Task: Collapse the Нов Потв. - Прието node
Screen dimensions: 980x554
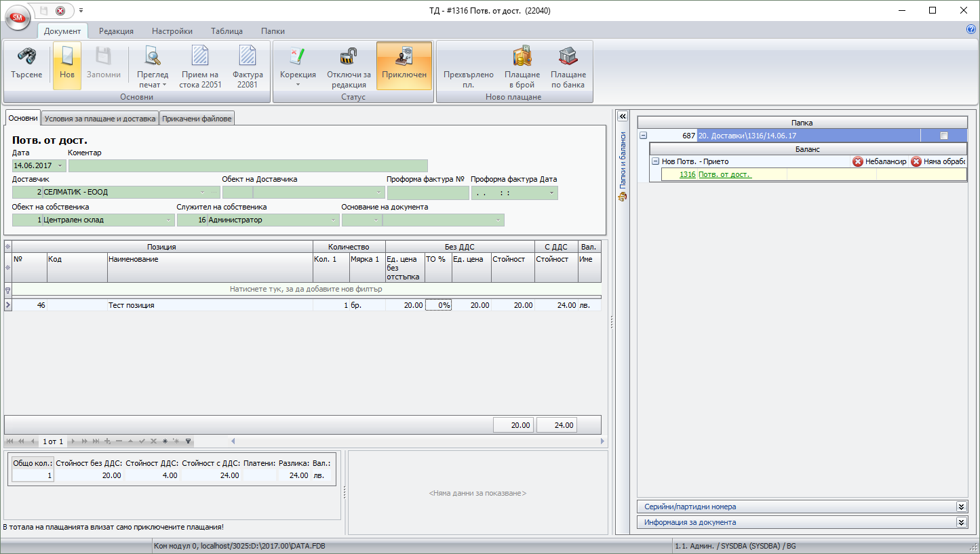Action: [x=655, y=161]
